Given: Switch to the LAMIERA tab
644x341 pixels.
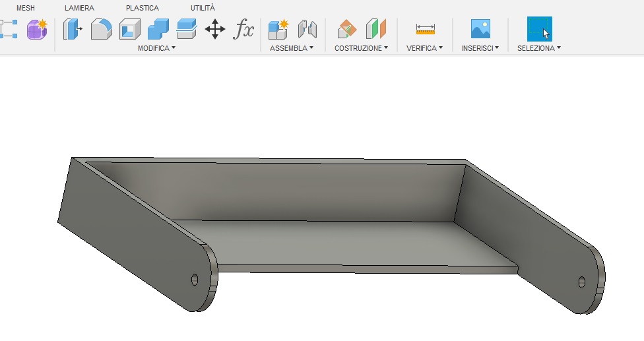Looking at the screenshot, I should 79,8.
